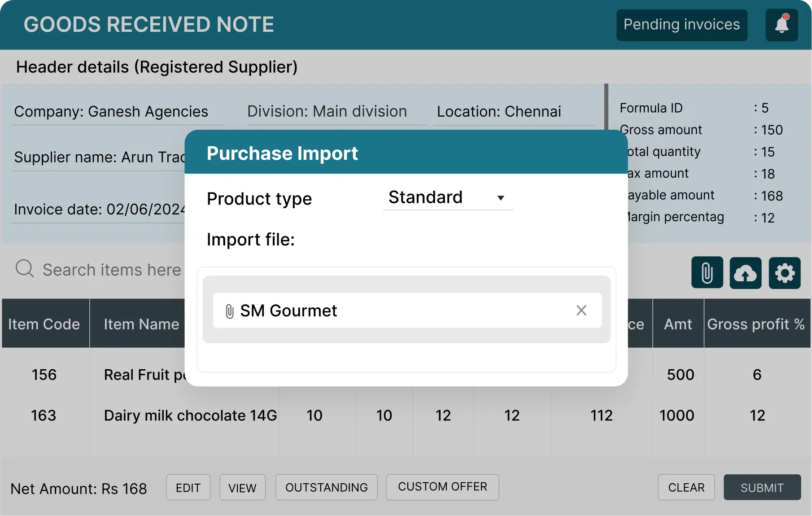Image resolution: width=812 pixels, height=516 pixels.
Task: Open the cloud upload icon
Action: pyautogui.click(x=746, y=273)
